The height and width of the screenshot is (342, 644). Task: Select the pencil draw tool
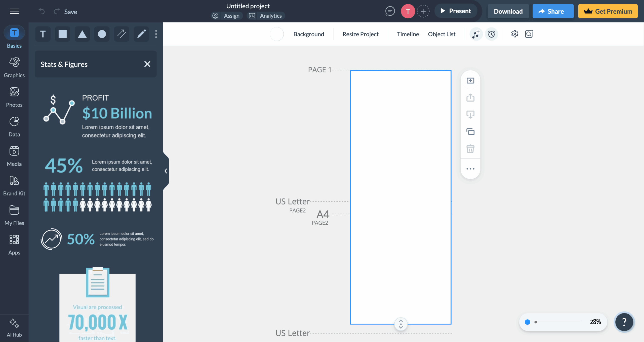tap(141, 34)
